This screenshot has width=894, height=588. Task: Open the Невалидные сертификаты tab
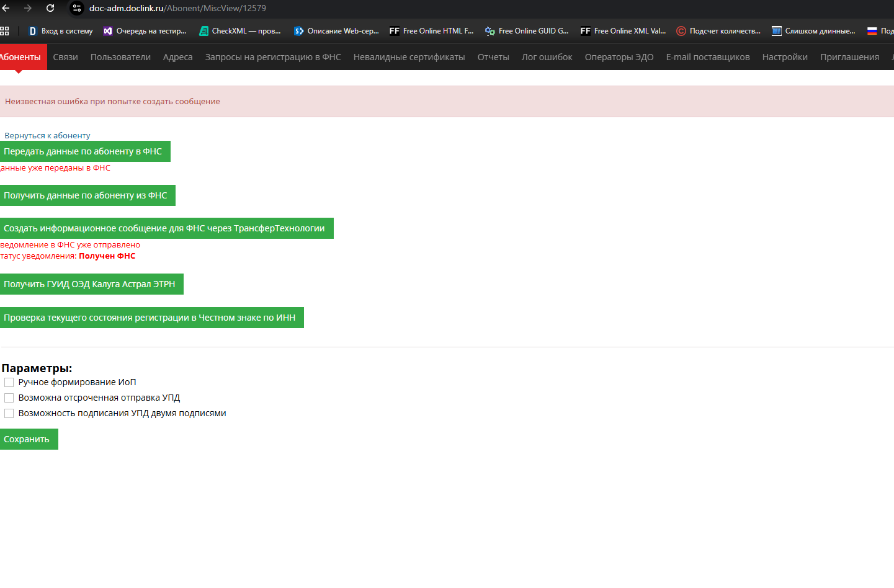click(409, 57)
